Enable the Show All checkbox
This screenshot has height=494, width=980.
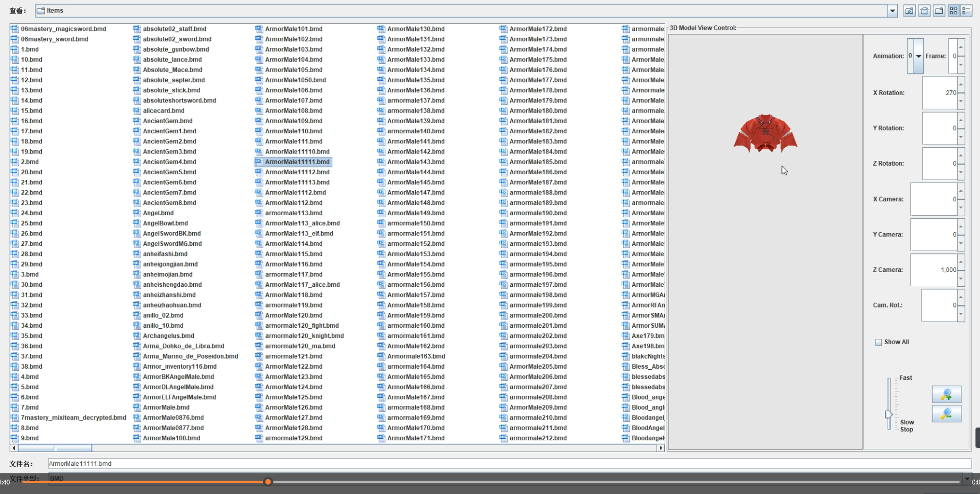point(879,342)
